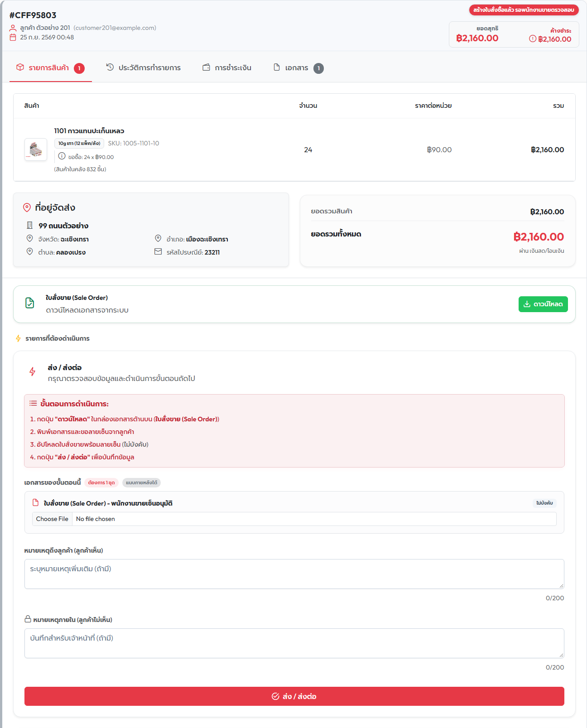The image size is (587, 728).
Task: Click the No file chosen text
Action: point(96,519)
